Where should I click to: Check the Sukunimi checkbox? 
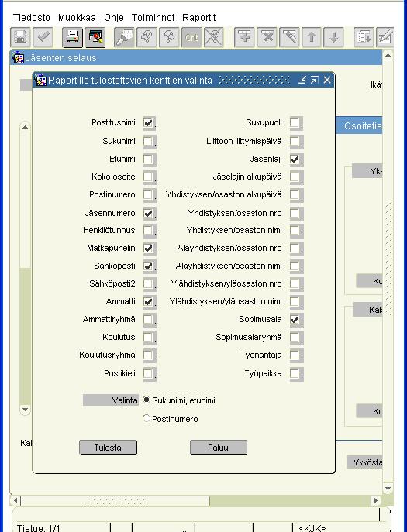(149, 141)
